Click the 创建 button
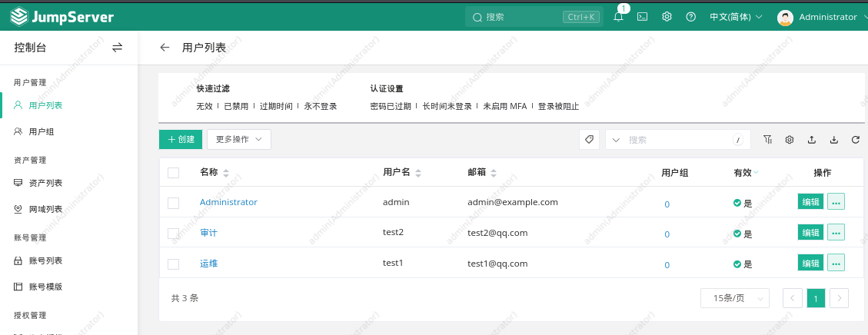This screenshot has width=868, height=335. pyautogui.click(x=181, y=139)
